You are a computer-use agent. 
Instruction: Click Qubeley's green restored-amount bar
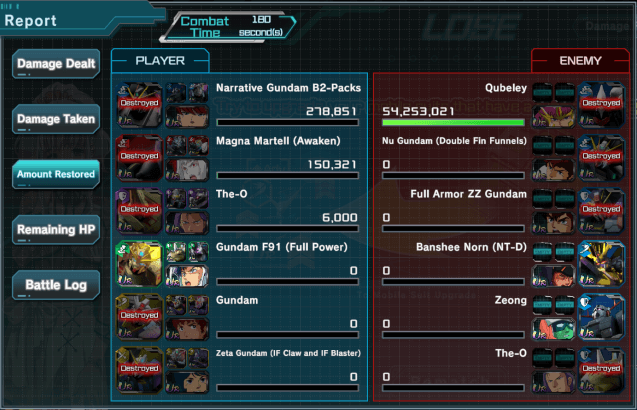tap(453, 122)
